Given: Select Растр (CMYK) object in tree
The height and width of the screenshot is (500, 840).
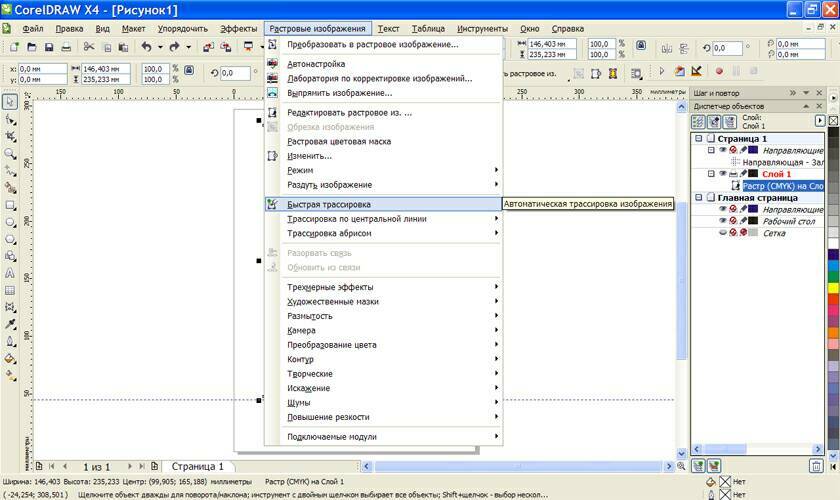Looking at the screenshot, I should pyautogui.click(x=782, y=186).
